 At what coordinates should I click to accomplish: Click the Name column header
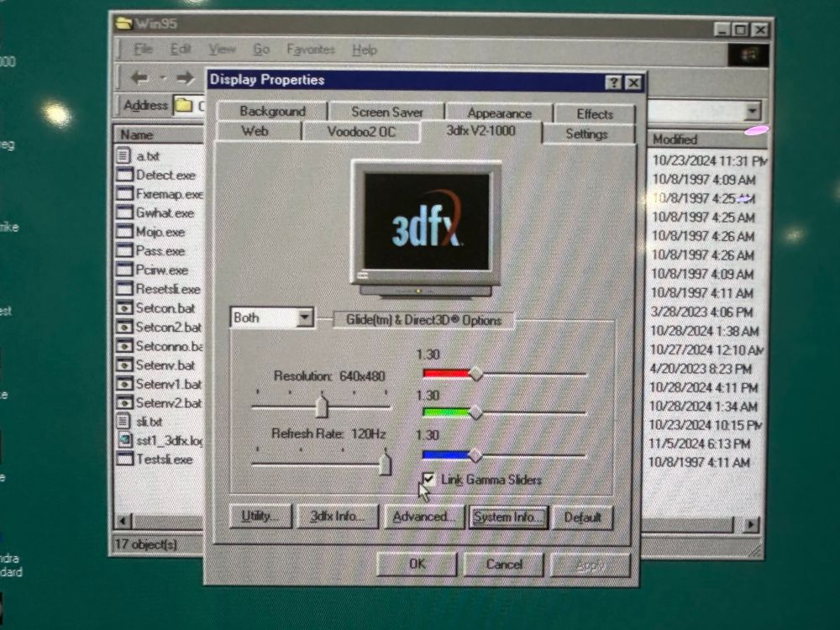pyautogui.click(x=160, y=134)
